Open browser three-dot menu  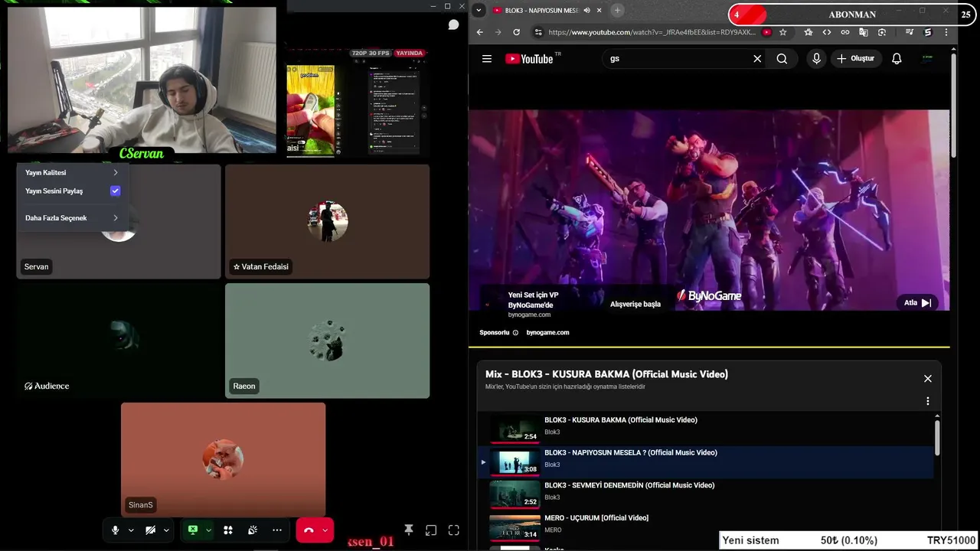946,32
